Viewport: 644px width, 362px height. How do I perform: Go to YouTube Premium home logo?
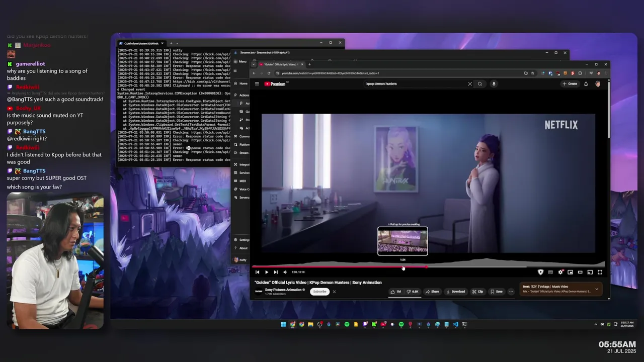point(276,84)
